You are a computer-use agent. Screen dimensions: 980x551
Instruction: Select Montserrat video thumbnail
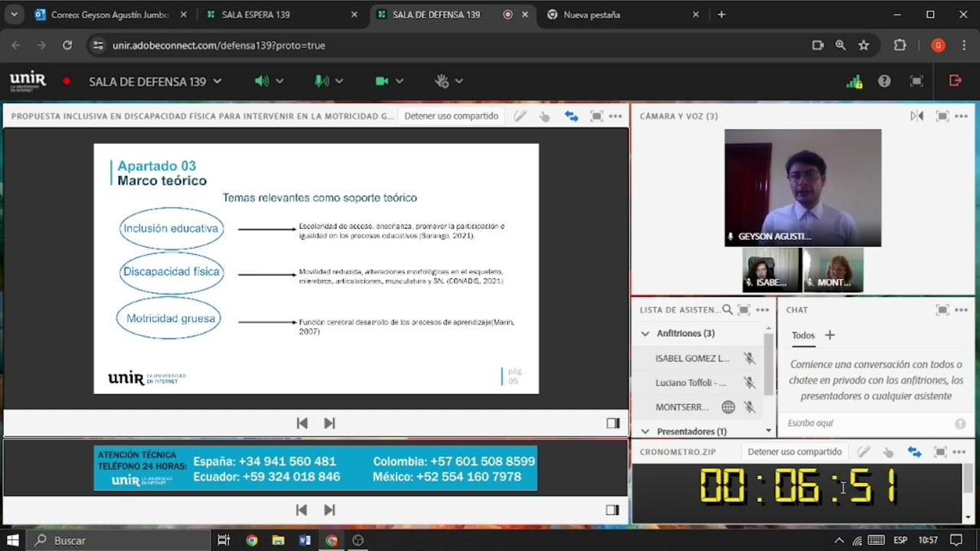(833, 269)
